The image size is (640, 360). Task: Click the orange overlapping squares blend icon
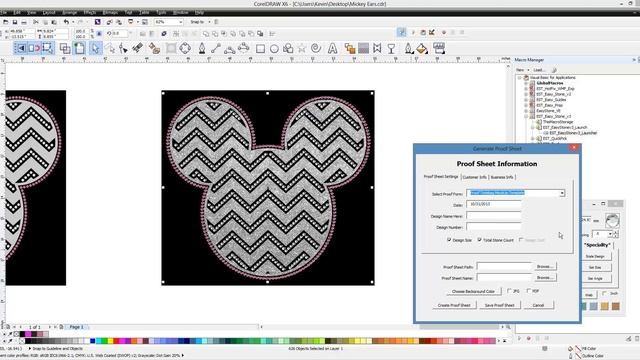pyautogui.click(x=349, y=49)
